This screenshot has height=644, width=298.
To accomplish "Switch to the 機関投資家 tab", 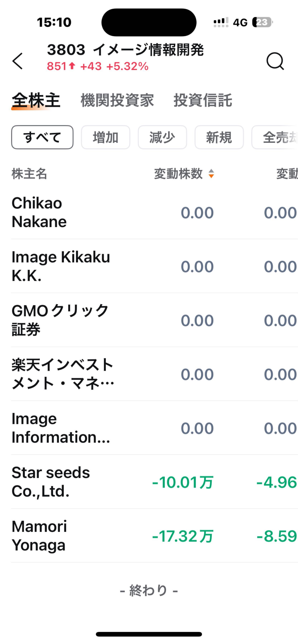I will click(117, 101).
